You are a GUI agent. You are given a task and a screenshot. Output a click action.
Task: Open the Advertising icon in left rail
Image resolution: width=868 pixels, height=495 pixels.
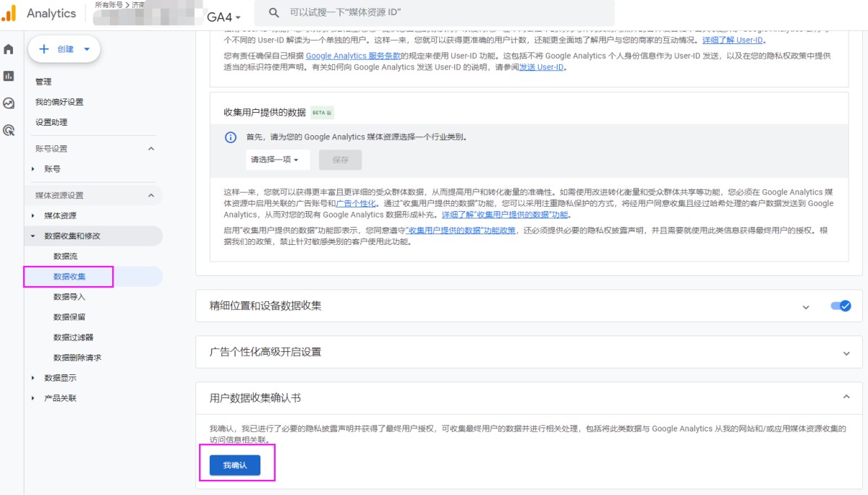tap(9, 131)
